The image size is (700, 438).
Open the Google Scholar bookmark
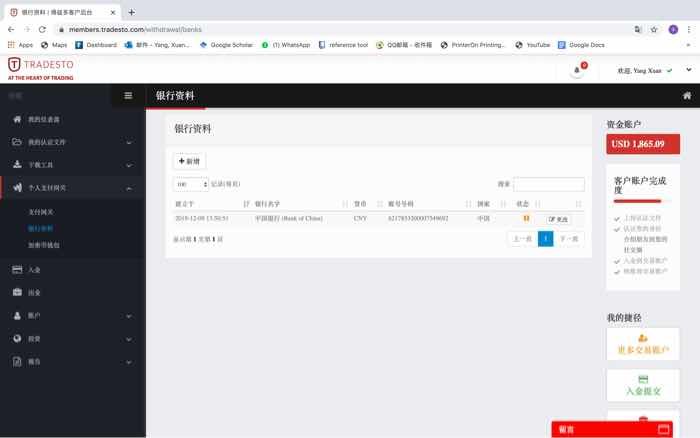coord(226,45)
